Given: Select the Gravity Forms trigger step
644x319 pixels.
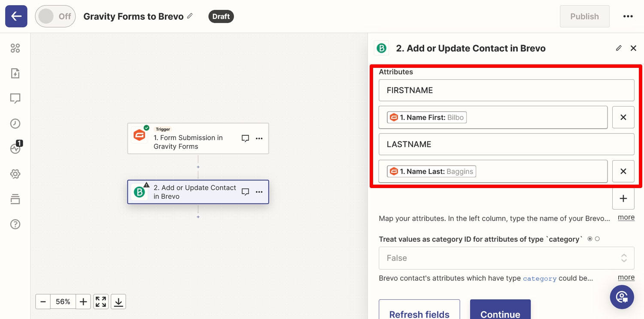Looking at the screenshot, I should (x=198, y=139).
